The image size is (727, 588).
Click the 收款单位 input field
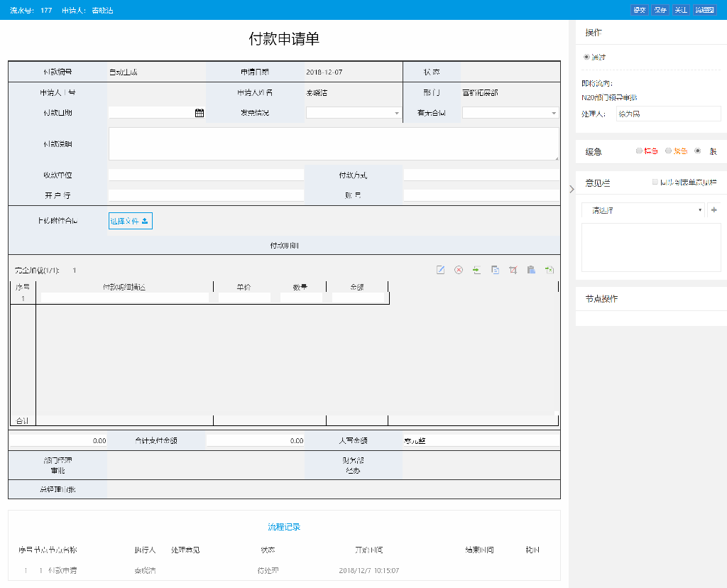coord(206,175)
